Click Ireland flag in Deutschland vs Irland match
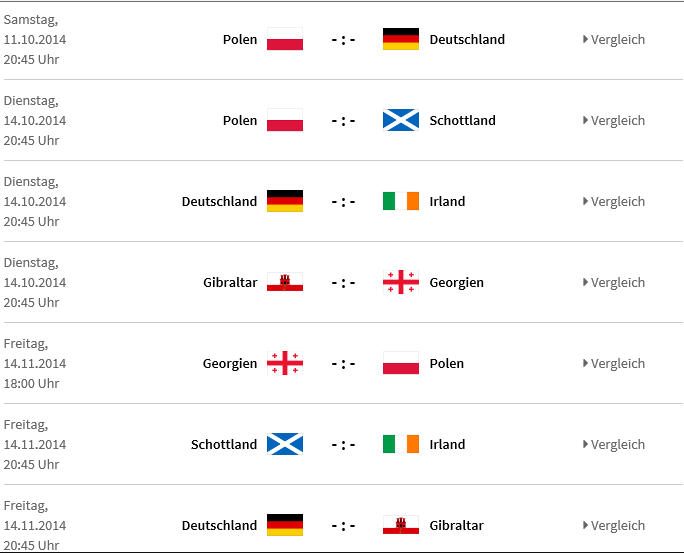684x553 pixels. 401,201
